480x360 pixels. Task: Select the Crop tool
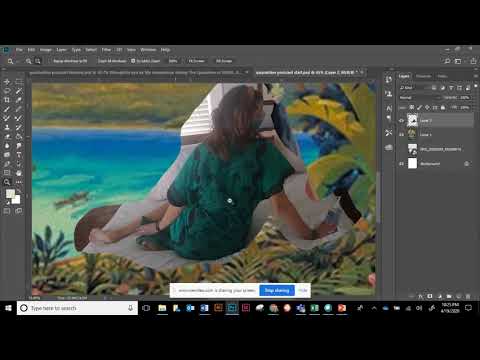pos(7,100)
